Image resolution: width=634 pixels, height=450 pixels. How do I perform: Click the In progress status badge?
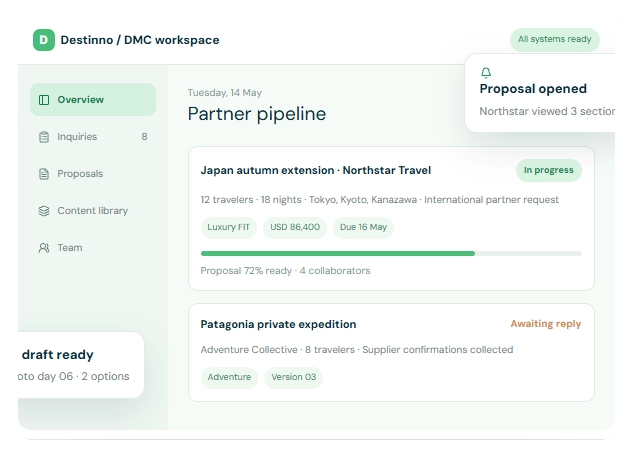[549, 170]
